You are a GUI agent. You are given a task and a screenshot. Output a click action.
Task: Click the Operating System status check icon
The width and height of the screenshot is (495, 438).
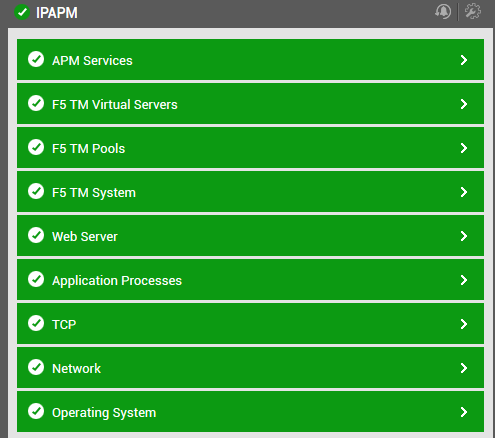(x=36, y=411)
